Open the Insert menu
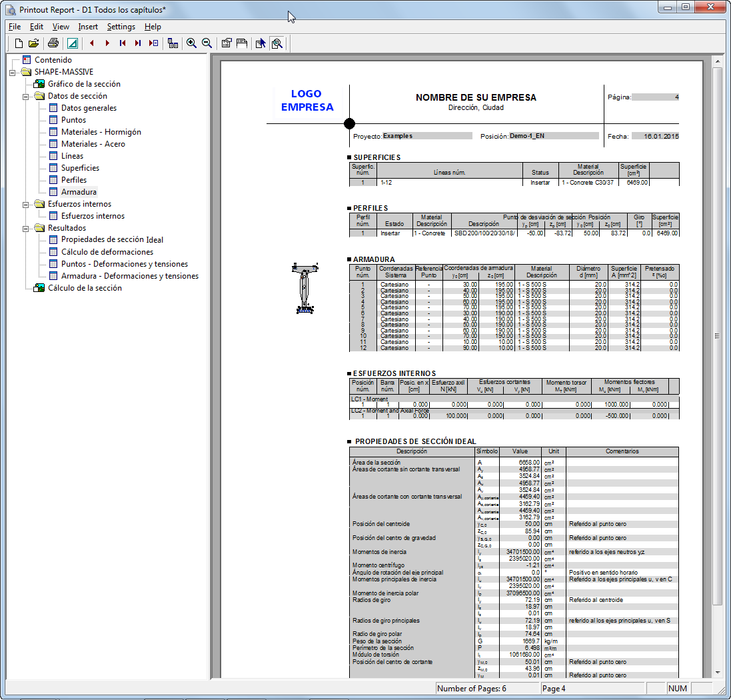This screenshot has width=731, height=700. 88,27
